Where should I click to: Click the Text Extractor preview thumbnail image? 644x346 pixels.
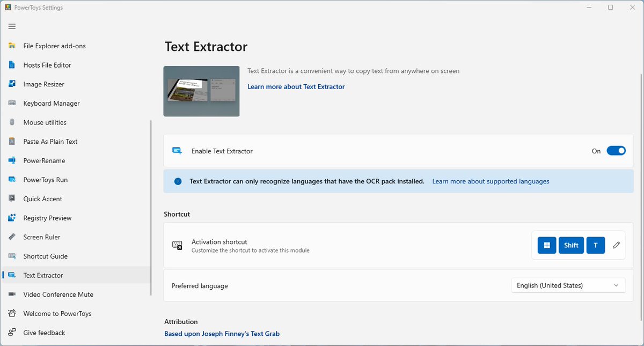tap(201, 91)
